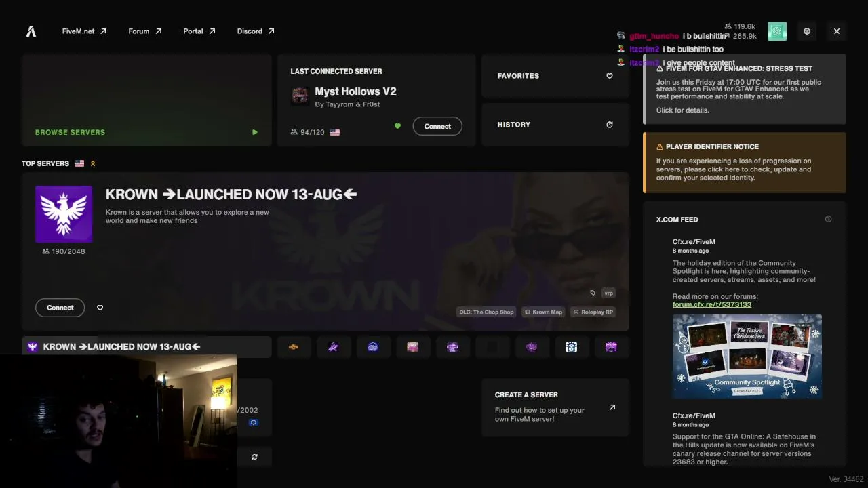Connect to the Krown server
868x488 pixels.
60,308
